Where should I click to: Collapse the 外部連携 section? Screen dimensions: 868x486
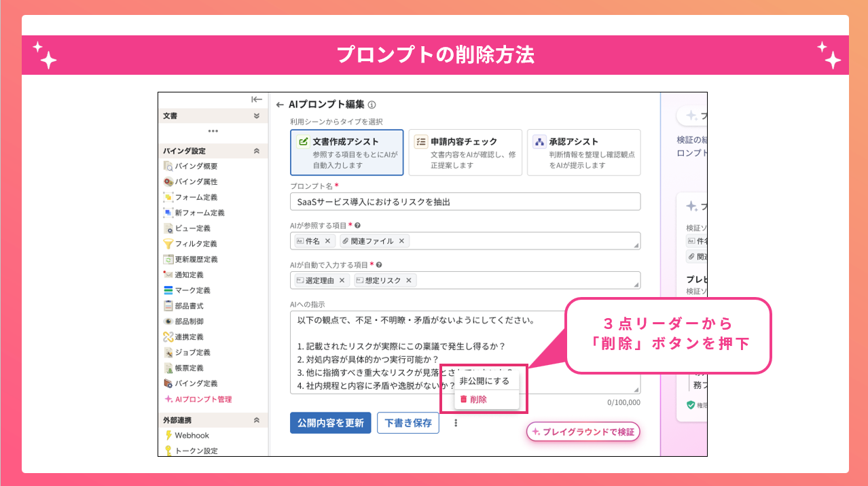[257, 420]
